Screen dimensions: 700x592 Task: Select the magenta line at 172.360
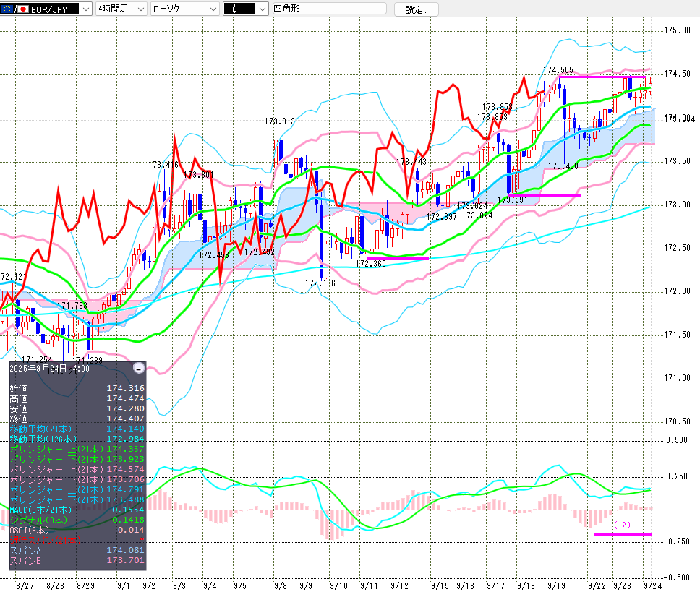click(x=398, y=258)
